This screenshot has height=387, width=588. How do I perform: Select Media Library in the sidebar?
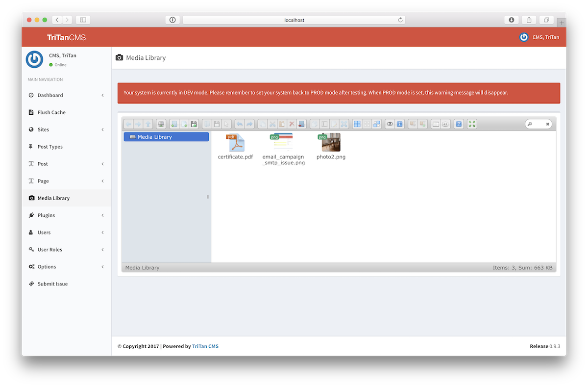(x=54, y=198)
